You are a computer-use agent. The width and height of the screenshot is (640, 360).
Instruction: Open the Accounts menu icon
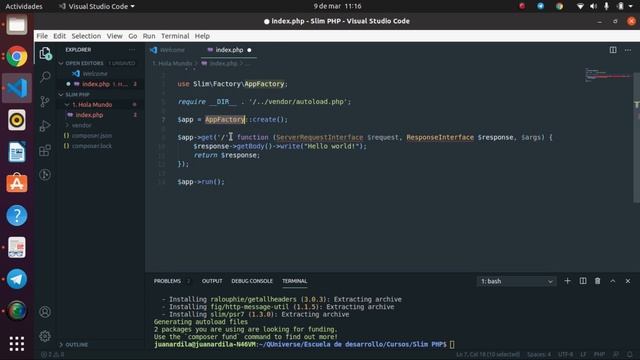45,312
